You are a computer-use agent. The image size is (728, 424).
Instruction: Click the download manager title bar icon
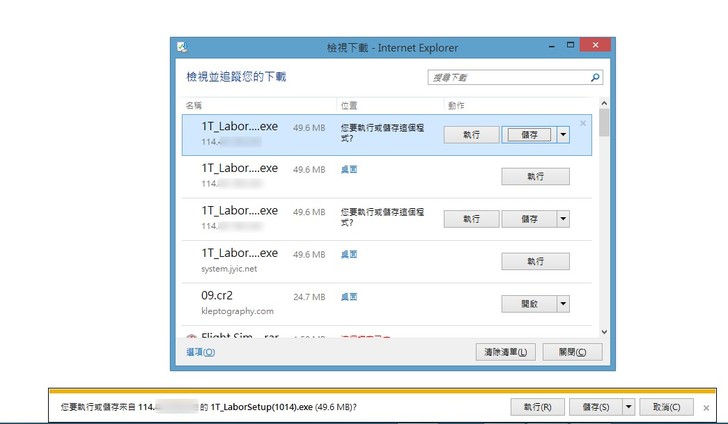(182, 47)
